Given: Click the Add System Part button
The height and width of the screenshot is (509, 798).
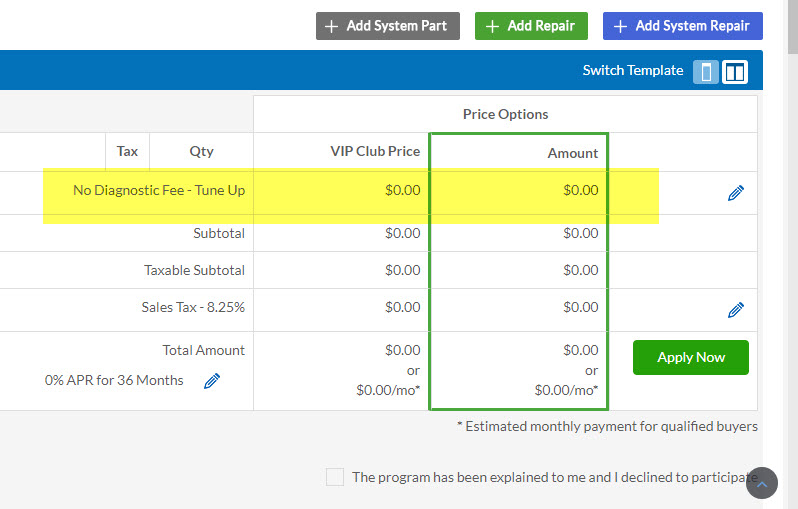Looking at the screenshot, I should (388, 26).
